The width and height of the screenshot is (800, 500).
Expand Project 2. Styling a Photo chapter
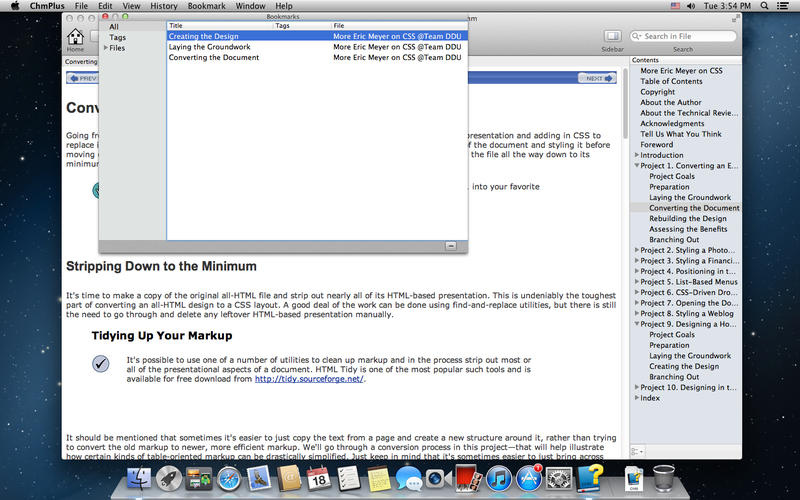[637, 250]
